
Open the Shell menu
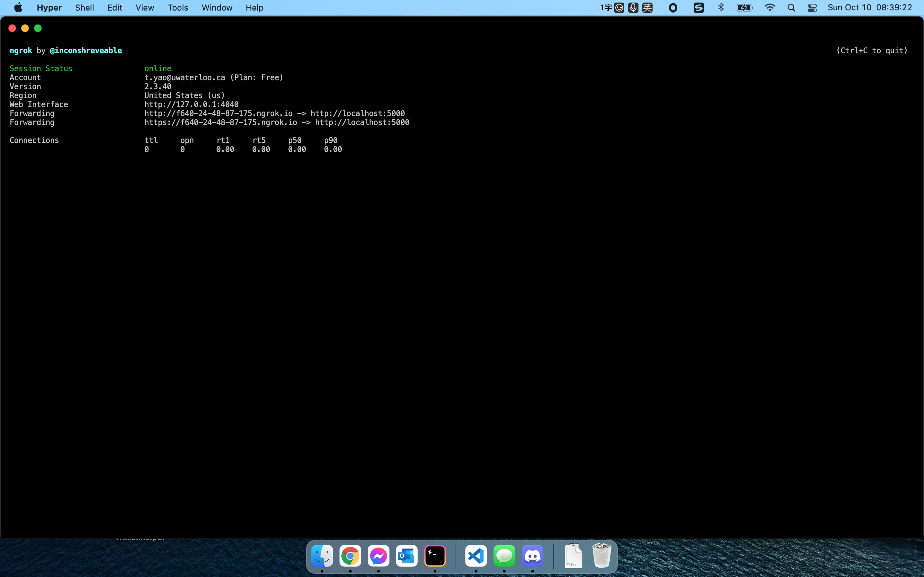point(84,8)
